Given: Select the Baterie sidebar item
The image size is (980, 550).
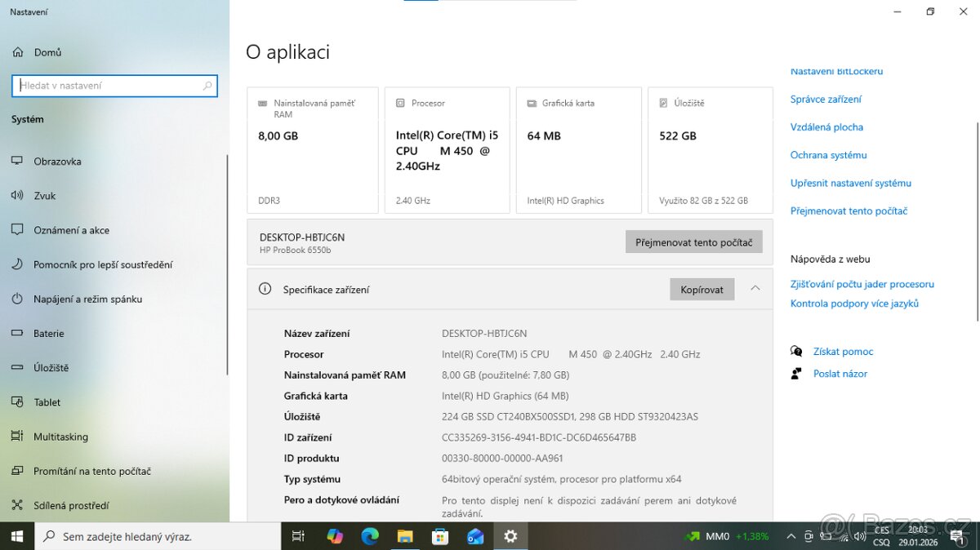Looking at the screenshot, I should 48,334.
